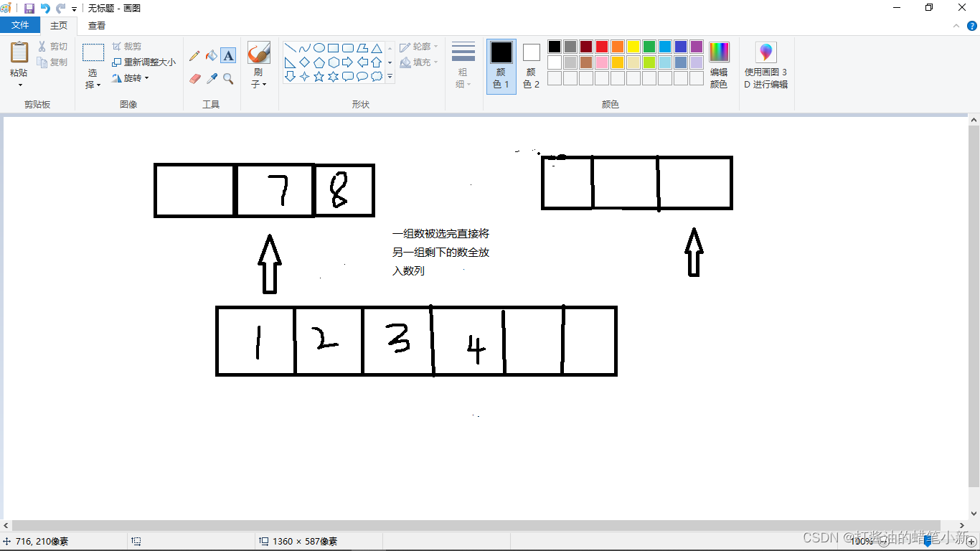Pick the purple color swatch
Screen dimensions: 980x551
(697, 47)
